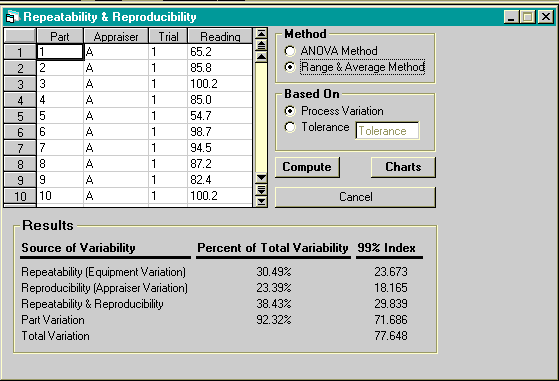Click the page-down scroll button

pyautogui.click(x=261, y=189)
